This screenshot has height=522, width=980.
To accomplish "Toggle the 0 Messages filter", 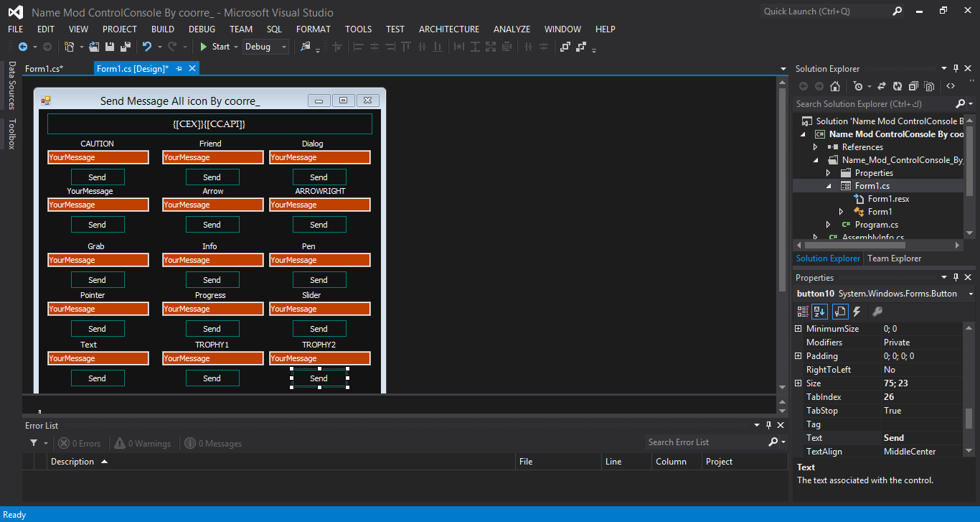I will click(213, 444).
